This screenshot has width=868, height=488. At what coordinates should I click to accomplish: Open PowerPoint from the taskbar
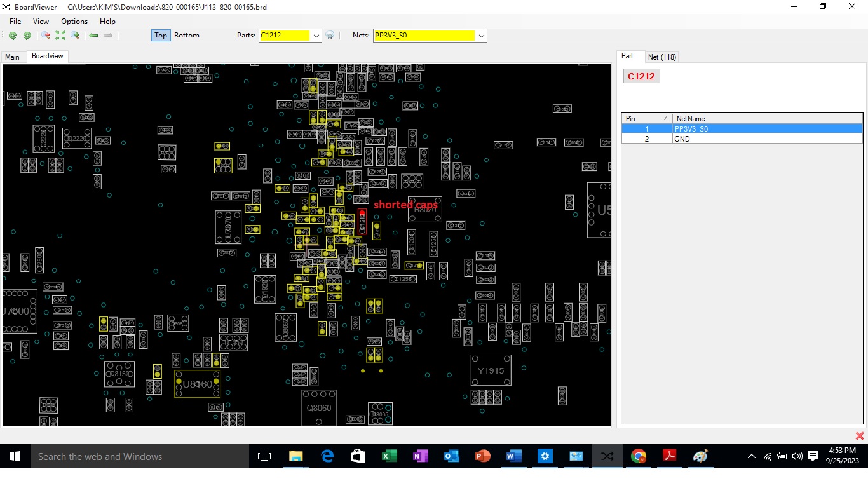(x=483, y=456)
